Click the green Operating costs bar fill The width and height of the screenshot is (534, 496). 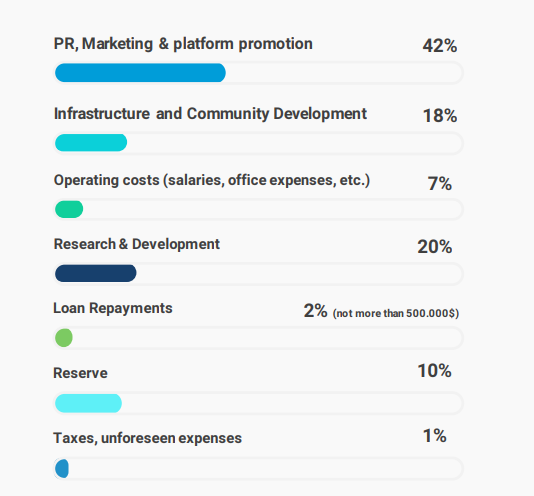tap(69, 209)
